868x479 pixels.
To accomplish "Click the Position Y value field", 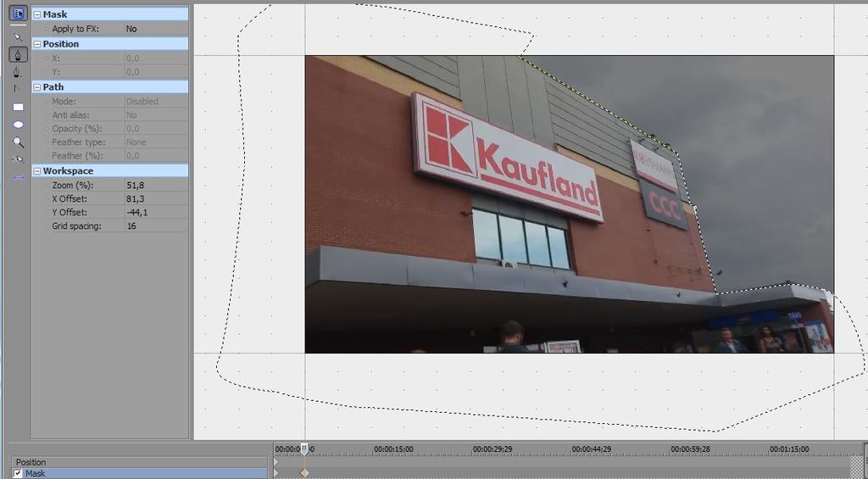I will coord(156,72).
